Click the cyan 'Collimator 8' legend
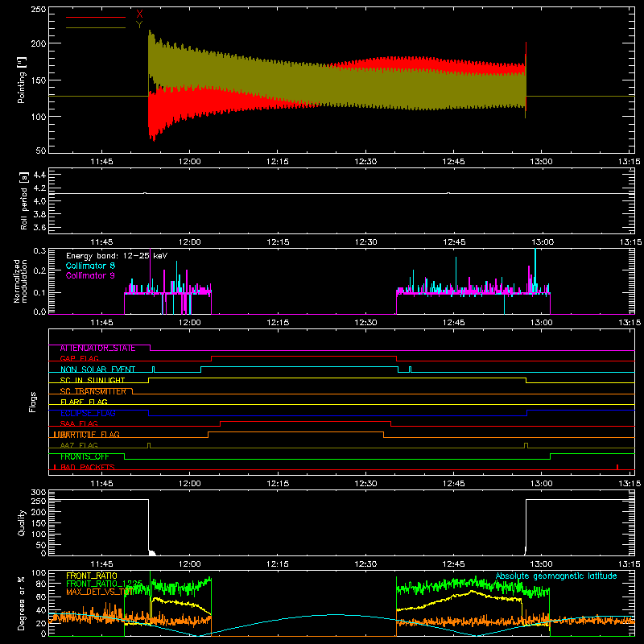The width and height of the screenshot is (644, 644). 90,266
